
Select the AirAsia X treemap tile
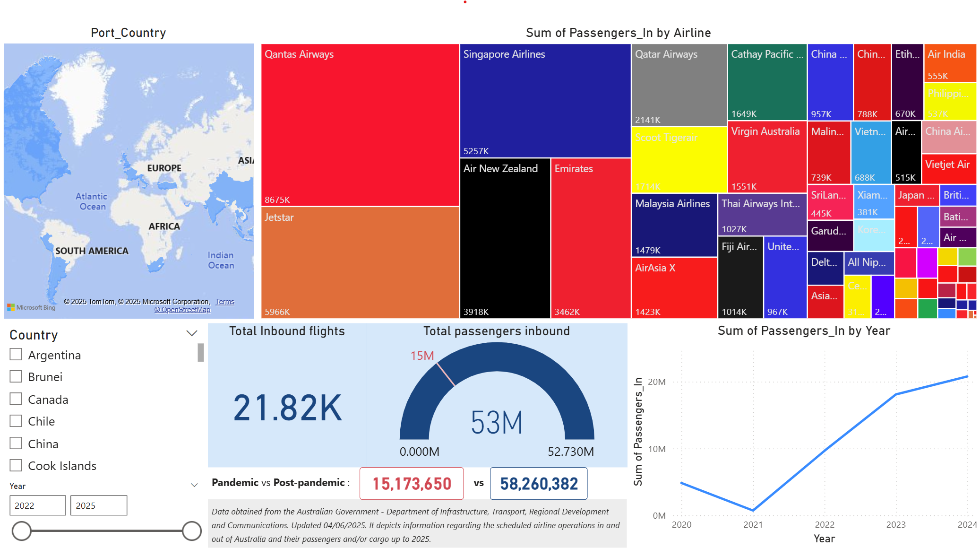click(674, 287)
